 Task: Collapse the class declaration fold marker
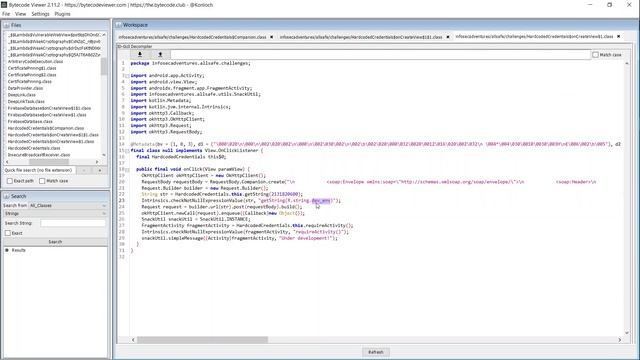(x=127, y=151)
